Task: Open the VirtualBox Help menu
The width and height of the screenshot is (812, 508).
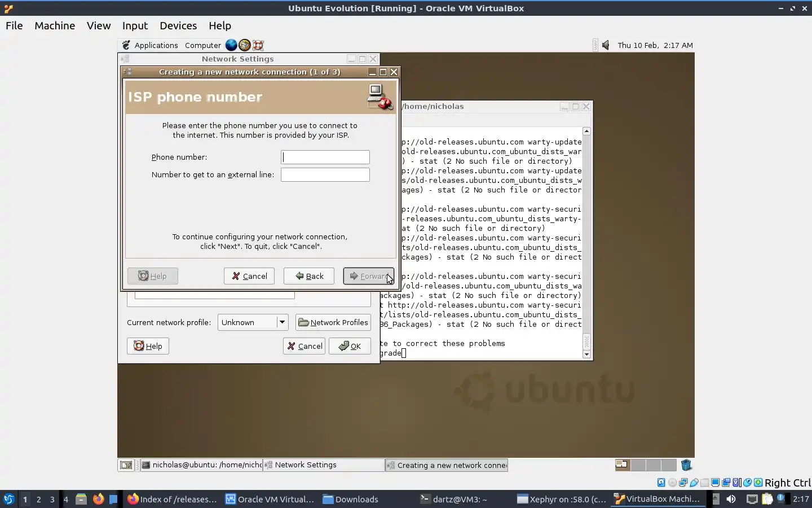Action: click(220, 25)
